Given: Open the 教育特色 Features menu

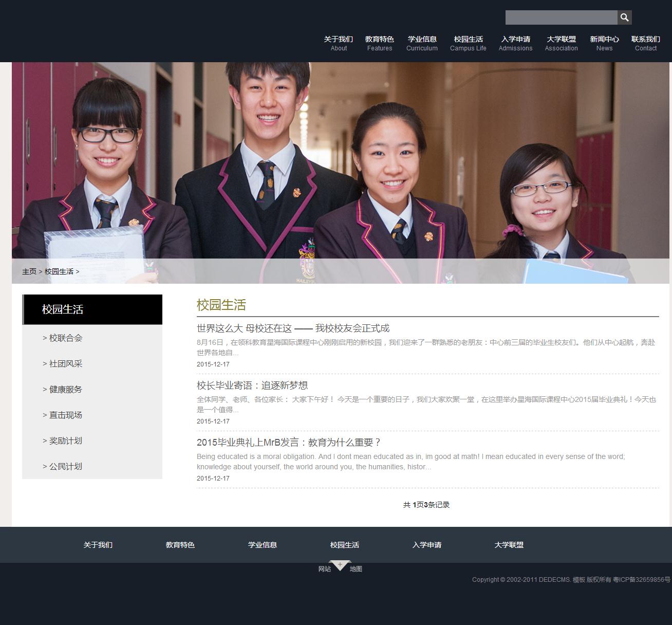Looking at the screenshot, I should [x=379, y=43].
